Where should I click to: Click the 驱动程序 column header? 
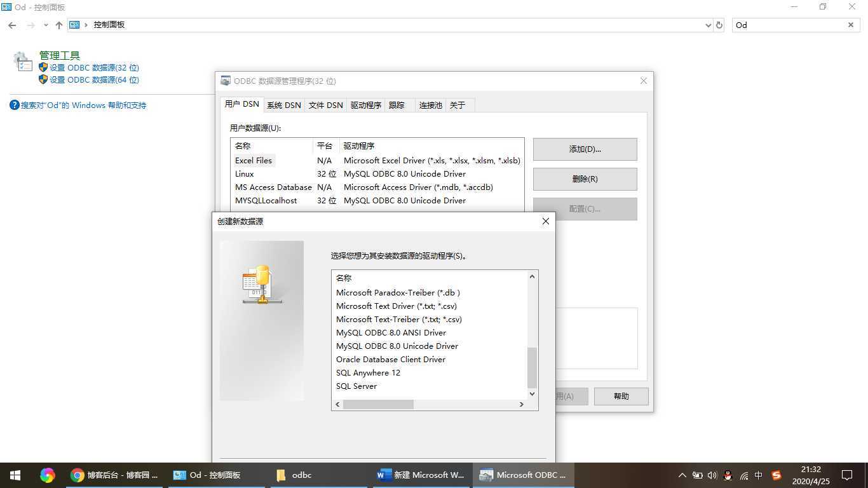pos(431,146)
